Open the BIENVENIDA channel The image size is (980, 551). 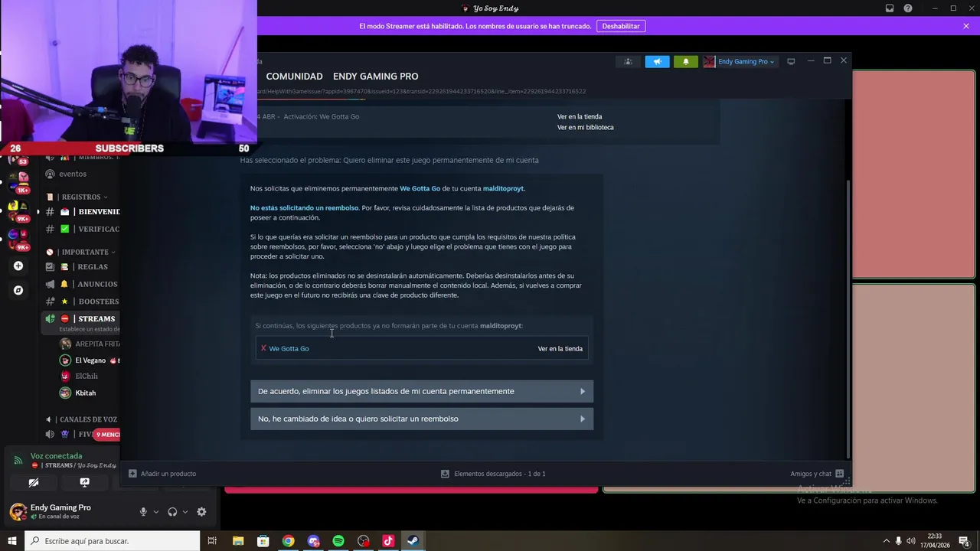click(81, 211)
